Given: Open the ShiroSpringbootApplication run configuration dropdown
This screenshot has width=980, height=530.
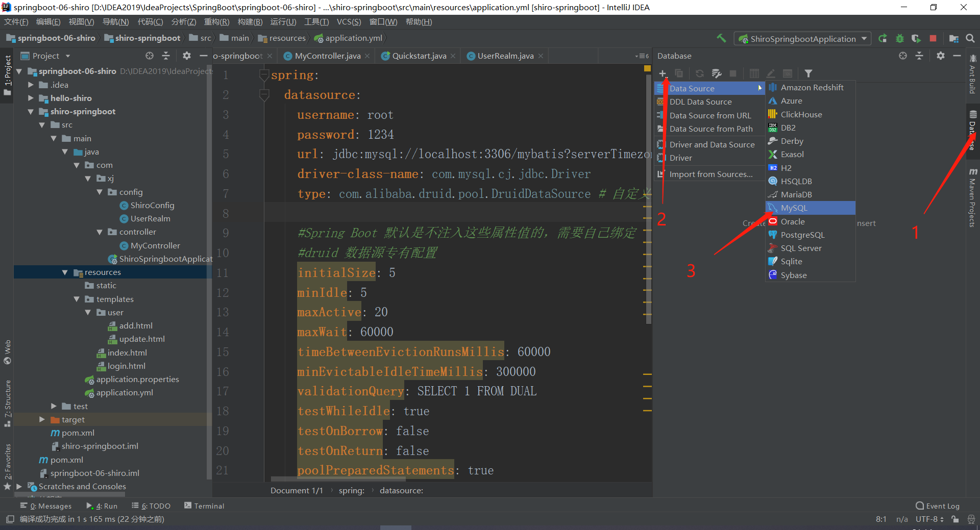Looking at the screenshot, I should click(x=803, y=39).
